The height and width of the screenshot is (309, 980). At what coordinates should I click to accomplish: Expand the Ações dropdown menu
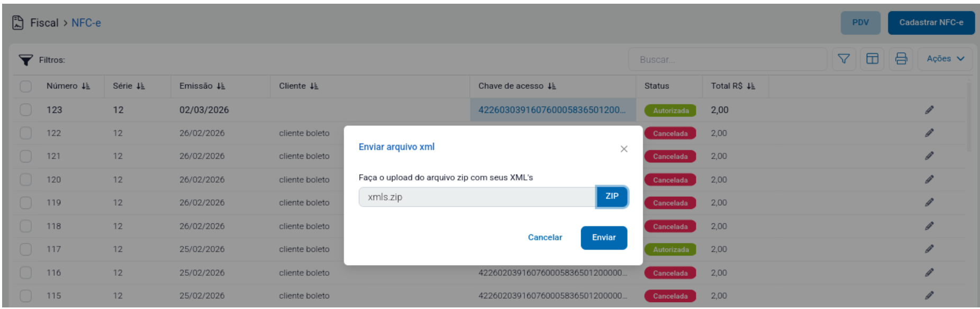(945, 59)
